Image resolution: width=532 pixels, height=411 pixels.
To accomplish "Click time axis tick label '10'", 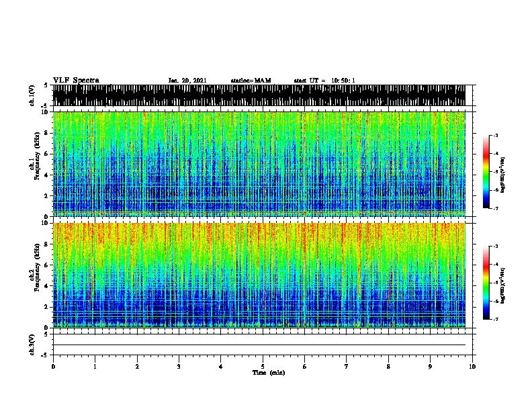I will [x=472, y=367].
